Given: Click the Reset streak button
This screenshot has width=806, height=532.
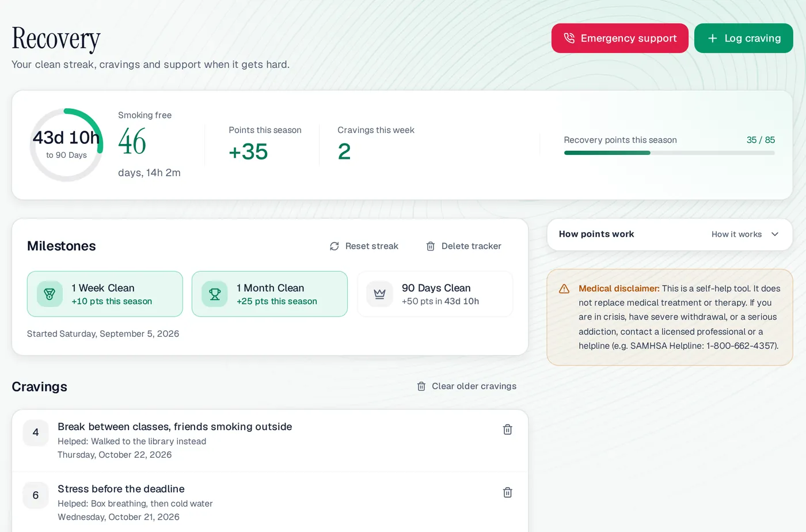Looking at the screenshot, I should [x=364, y=246].
